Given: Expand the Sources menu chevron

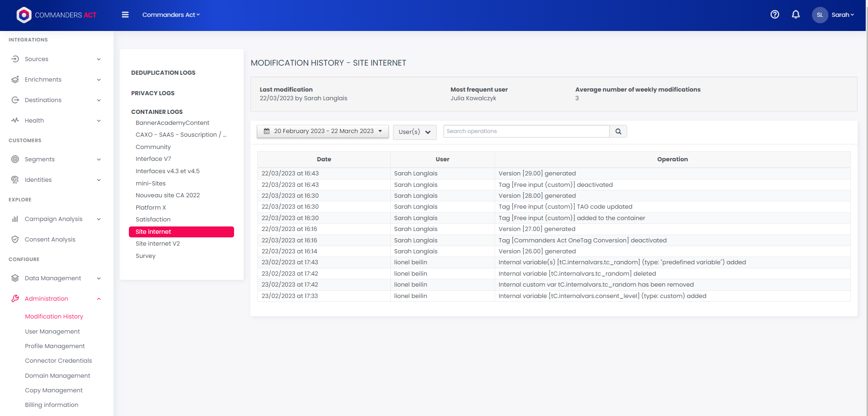Looking at the screenshot, I should coord(99,59).
